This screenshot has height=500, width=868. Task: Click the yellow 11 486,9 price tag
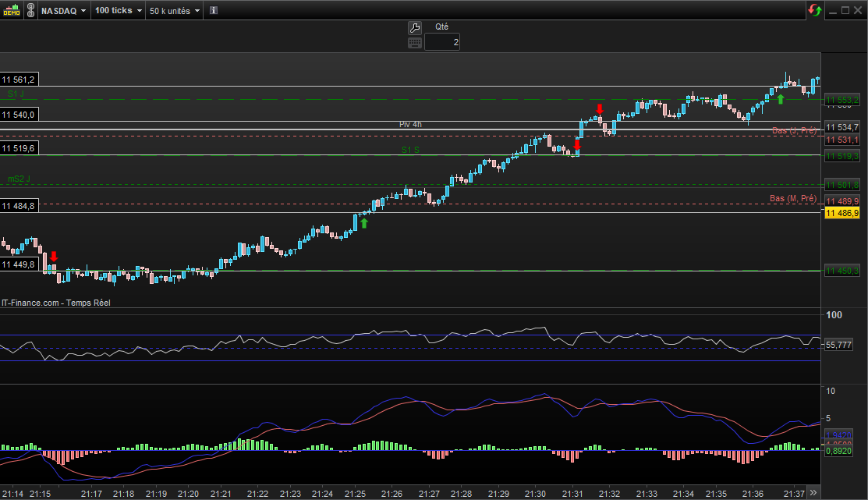pyautogui.click(x=842, y=213)
